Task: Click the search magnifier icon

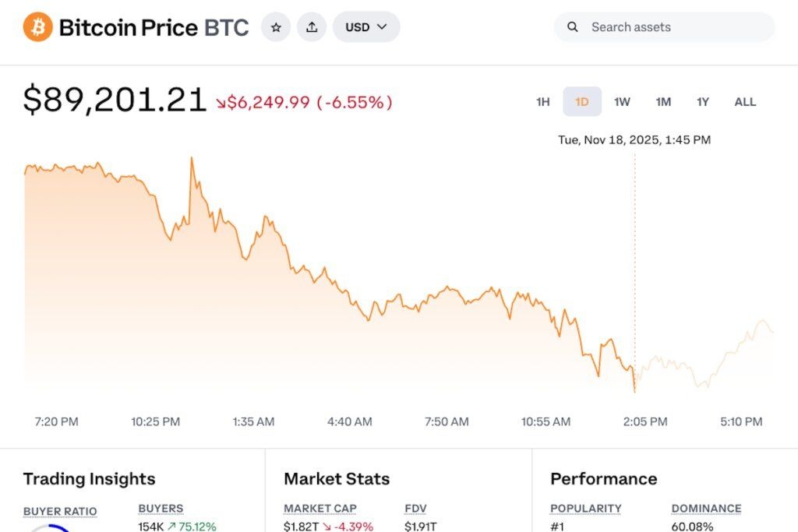Action: pyautogui.click(x=573, y=27)
